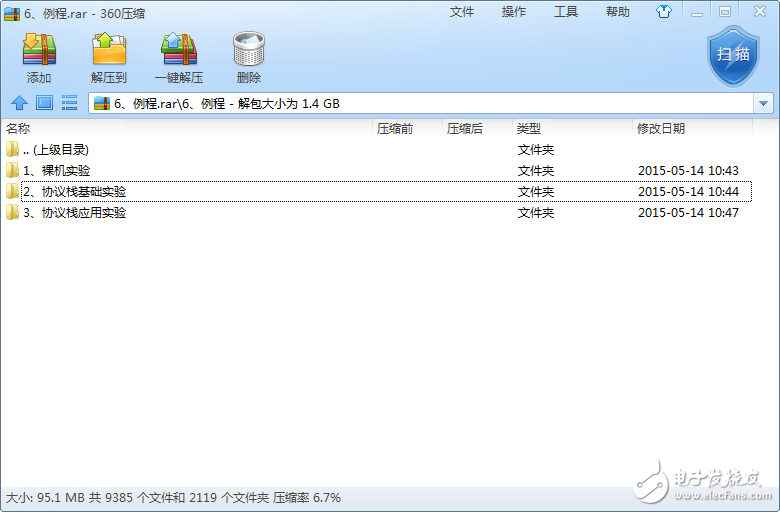Go up one level with blue arrow

pyautogui.click(x=19, y=103)
